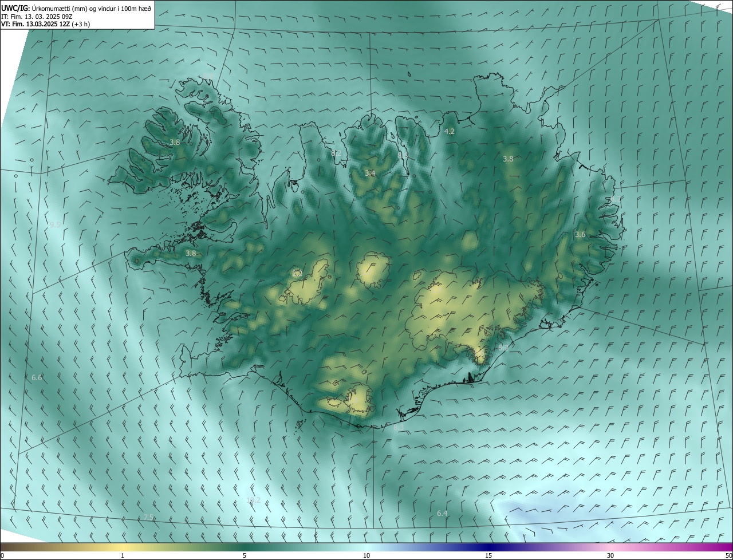This screenshot has height=560, width=733.
Task: Click the valid time line 'VT: Fim. 13.03.2025 12Z (+3 h)'
Action: (x=46, y=24)
